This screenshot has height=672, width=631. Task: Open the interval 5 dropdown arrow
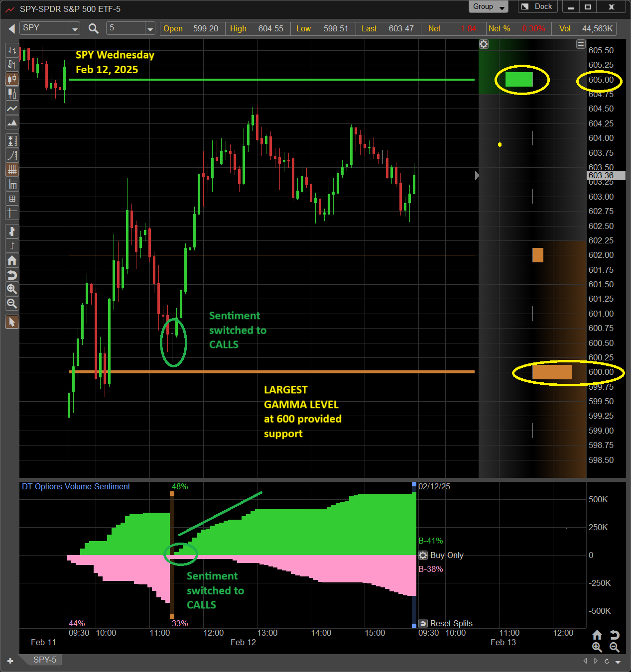point(150,29)
